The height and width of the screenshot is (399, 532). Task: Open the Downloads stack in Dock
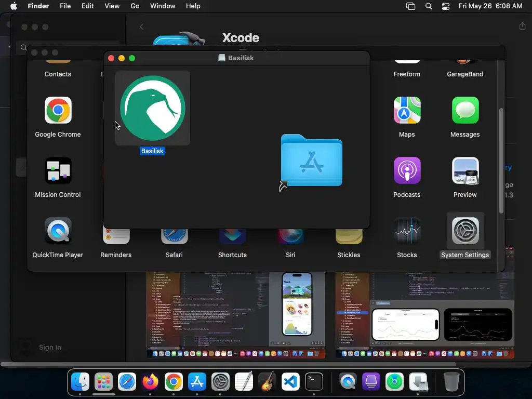click(x=418, y=381)
